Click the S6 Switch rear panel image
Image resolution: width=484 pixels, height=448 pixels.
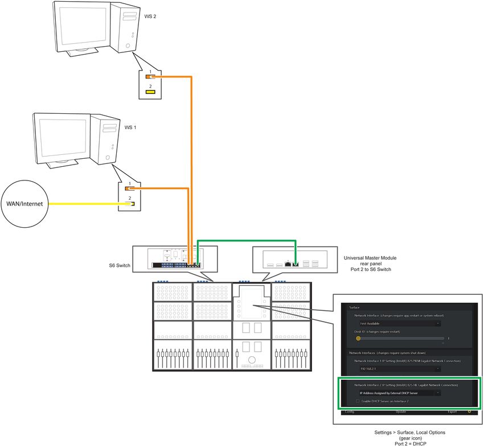[x=175, y=258]
